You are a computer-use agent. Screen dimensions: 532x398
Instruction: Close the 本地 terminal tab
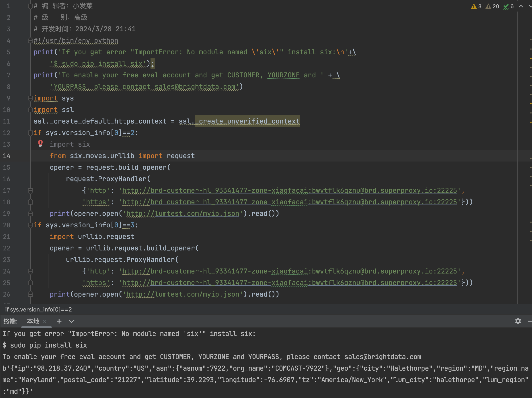click(45, 321)
